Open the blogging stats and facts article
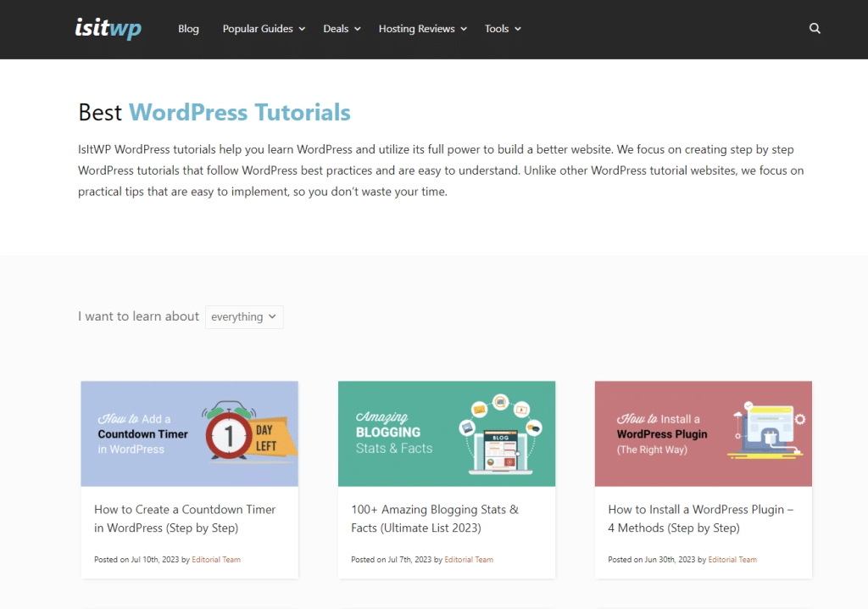Viewport: 868px width, 609px height. click(434, 518)
